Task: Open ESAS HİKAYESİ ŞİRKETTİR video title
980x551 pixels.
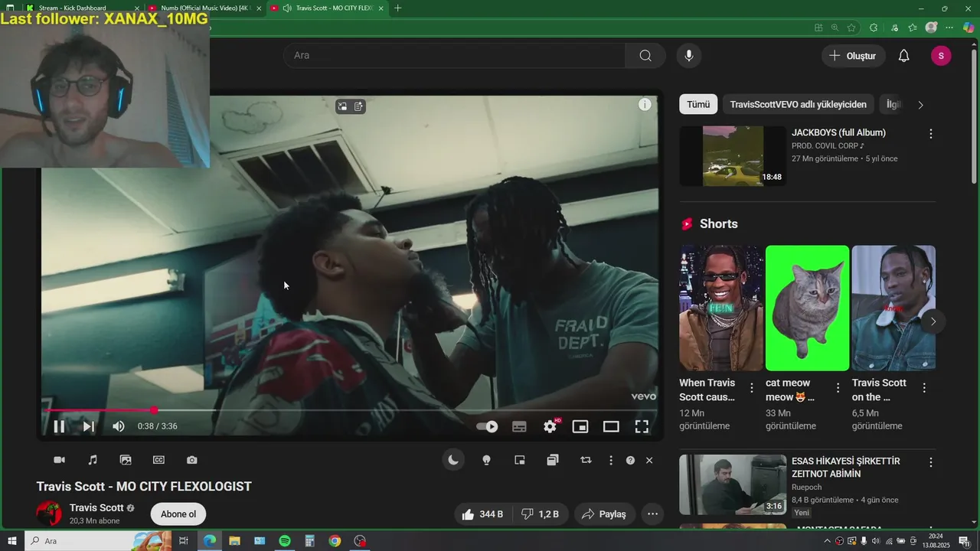Action: click(x=846, y=468)
